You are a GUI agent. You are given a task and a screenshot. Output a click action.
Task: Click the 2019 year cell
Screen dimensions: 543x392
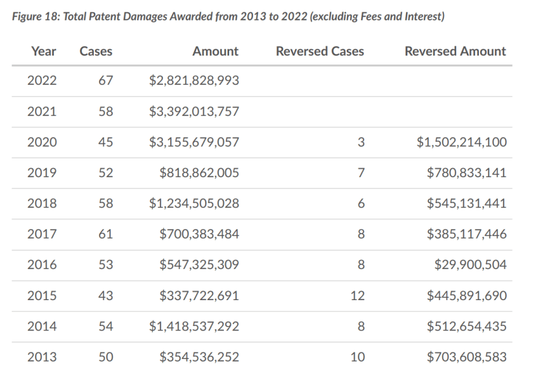pos(42,173)
